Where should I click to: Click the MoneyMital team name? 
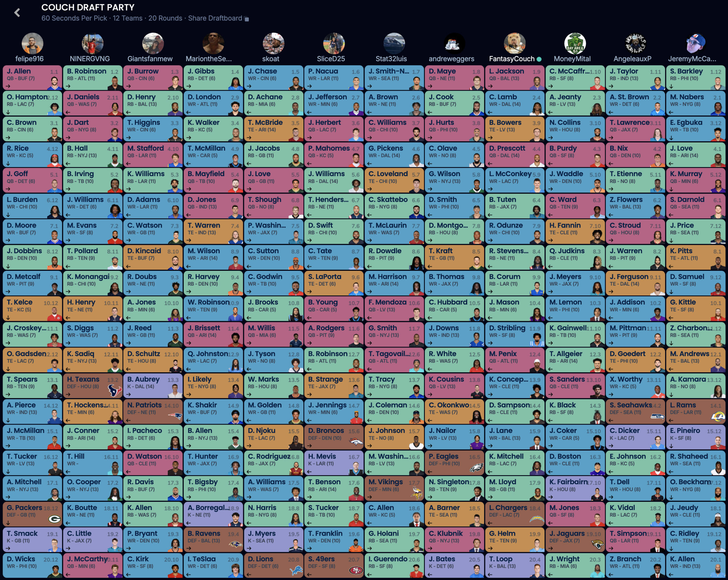point(572,59)
